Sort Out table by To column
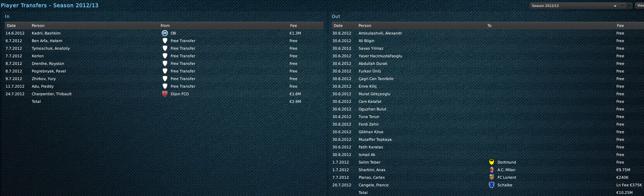Image resolution: width=644 pixels, height=196 pixels. coord(551,26)
